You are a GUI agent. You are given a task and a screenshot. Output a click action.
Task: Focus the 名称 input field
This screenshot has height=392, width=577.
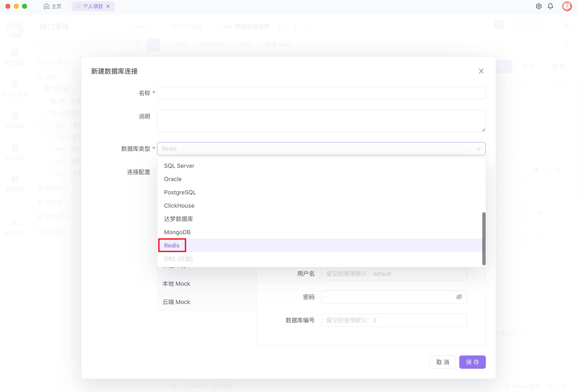click(321, 93)
